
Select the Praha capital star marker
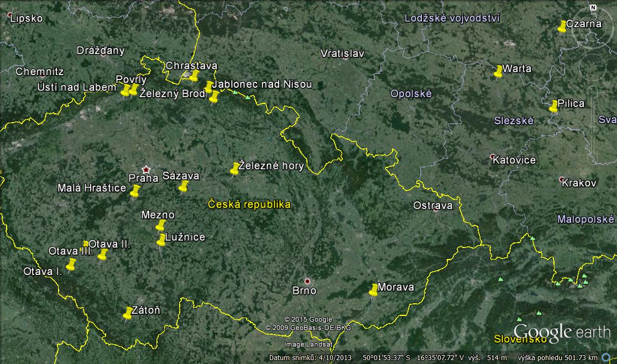[146, 168]
